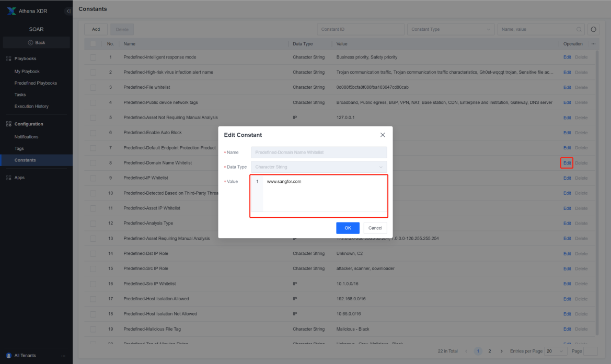Click the Data Type column header

(303, 44)
